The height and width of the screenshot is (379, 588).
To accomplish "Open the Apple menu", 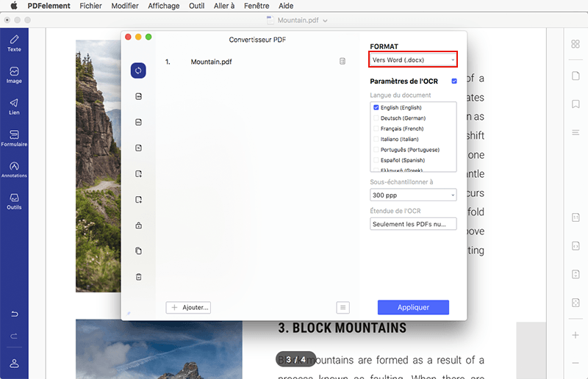I will [14, 5].
